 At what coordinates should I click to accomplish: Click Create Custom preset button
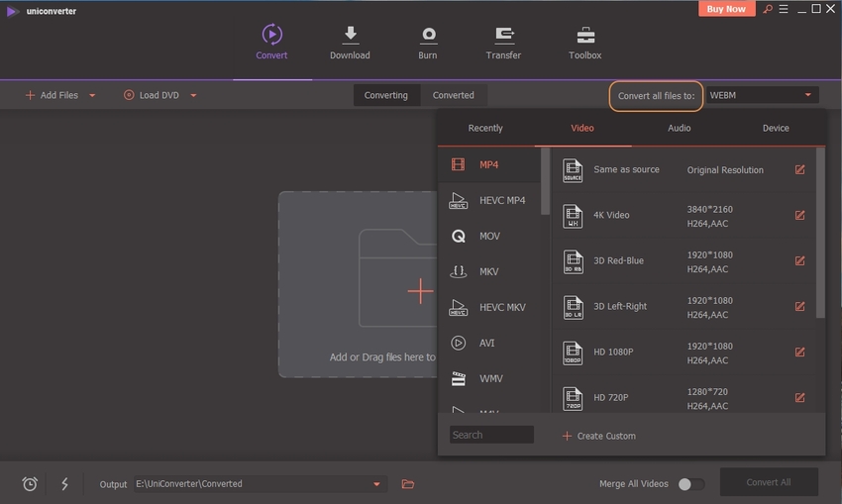pos(598,436)
